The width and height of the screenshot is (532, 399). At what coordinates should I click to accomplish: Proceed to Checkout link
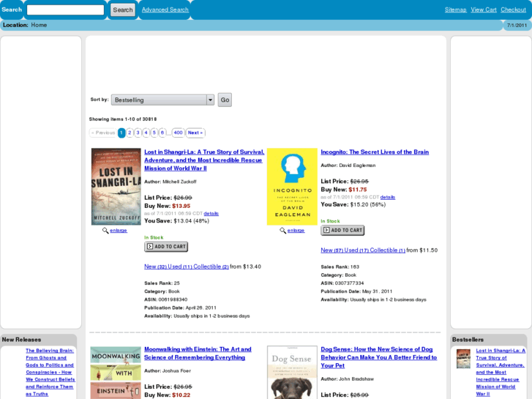pos(513,10)
